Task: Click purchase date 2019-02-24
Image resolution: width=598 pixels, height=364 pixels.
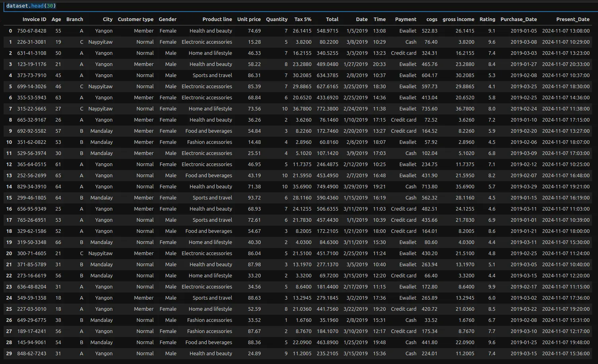Action: [524, 108]
